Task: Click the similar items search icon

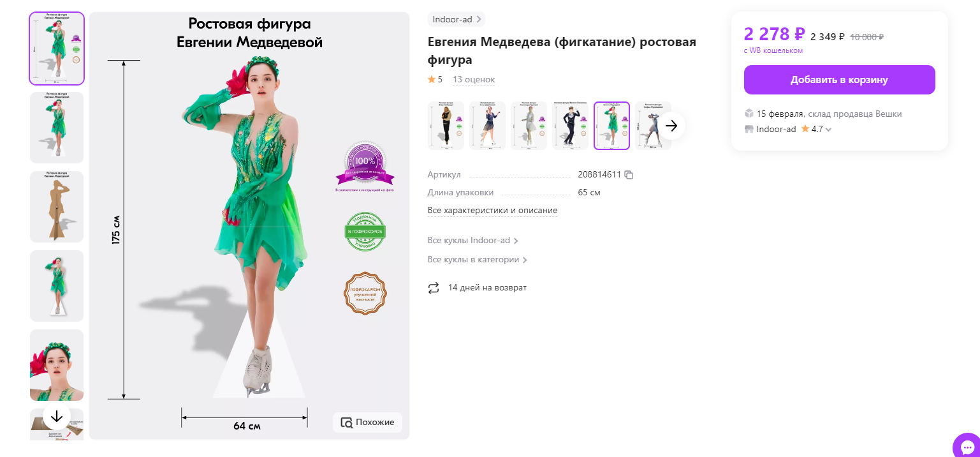Action: pos(347,423)
